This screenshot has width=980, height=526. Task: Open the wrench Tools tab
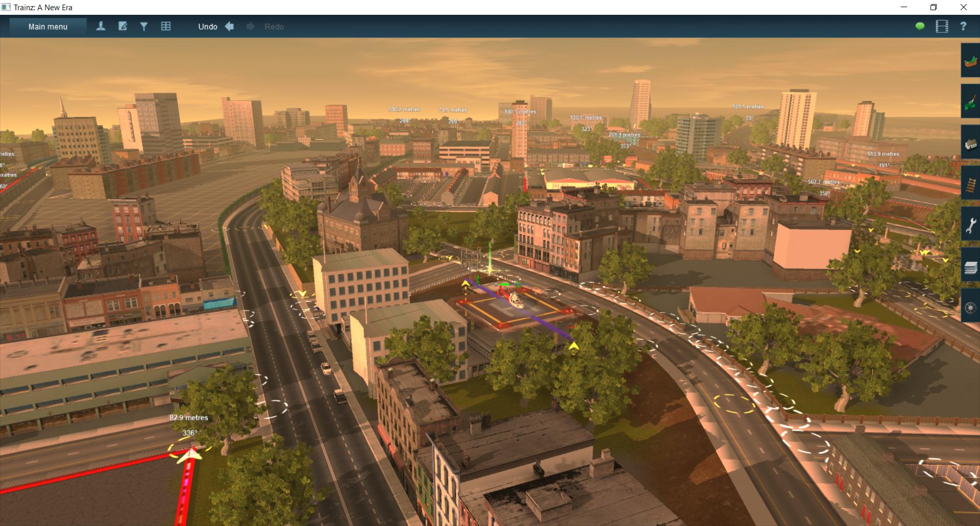(970, 224)
